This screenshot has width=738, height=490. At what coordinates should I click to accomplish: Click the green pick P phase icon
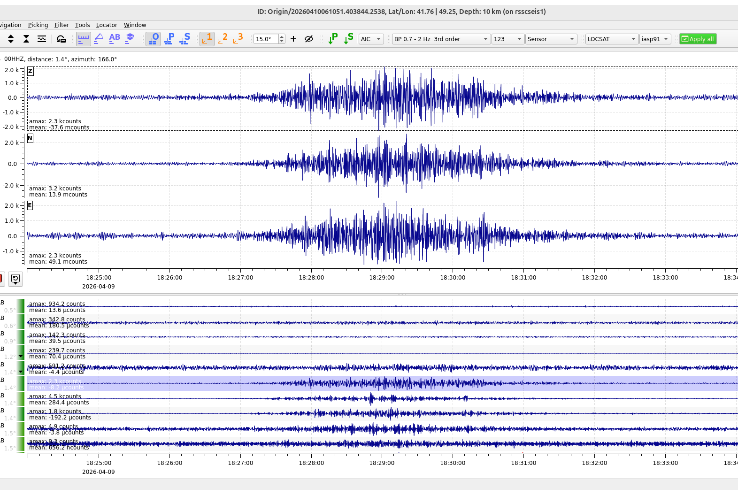point(333,39)
